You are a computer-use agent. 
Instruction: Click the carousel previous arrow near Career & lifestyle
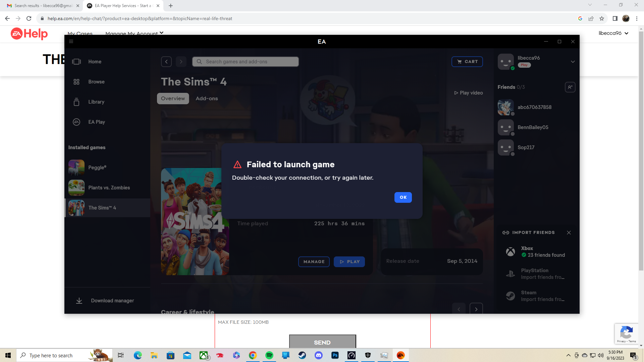coord(459,309)
